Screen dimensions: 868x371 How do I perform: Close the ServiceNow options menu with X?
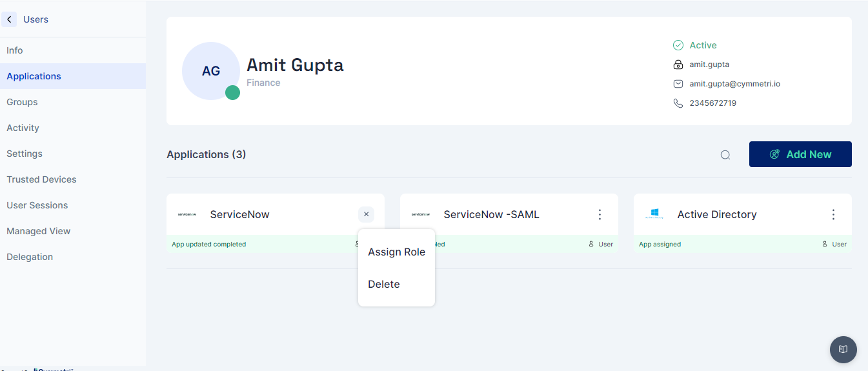click(366, 214)
